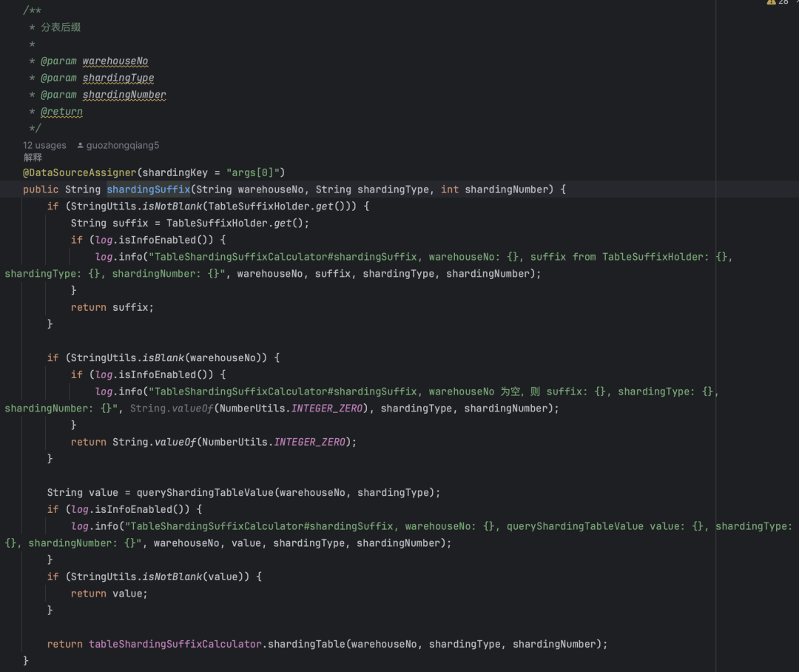The image size is (799, 672).
Task: Click the queryShardingTableValue method call
Action: pos(206,492)
